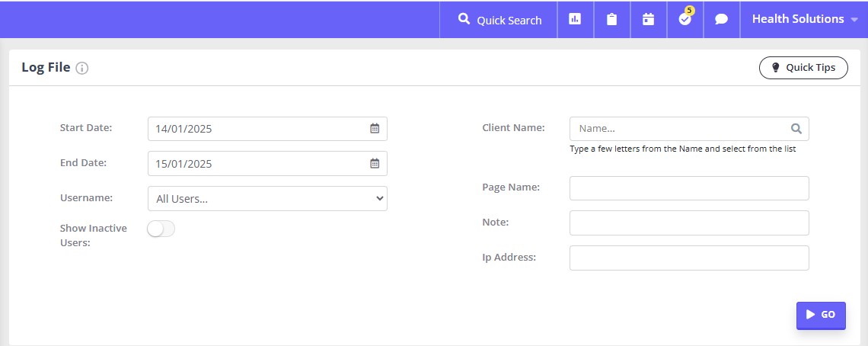The image size is (868, 346).
Task: Open the chat messages bubble icon
Action: [721, 19]
